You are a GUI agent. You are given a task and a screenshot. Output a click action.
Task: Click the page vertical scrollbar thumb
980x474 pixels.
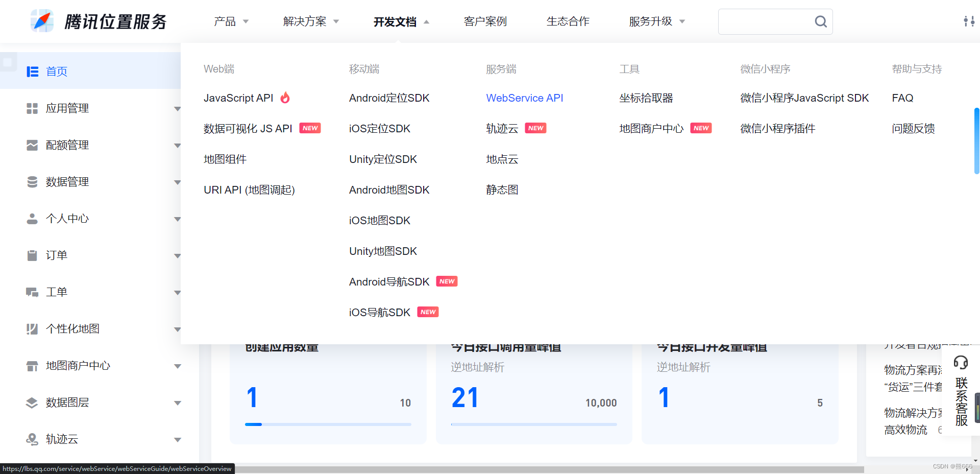coord(976,141)
